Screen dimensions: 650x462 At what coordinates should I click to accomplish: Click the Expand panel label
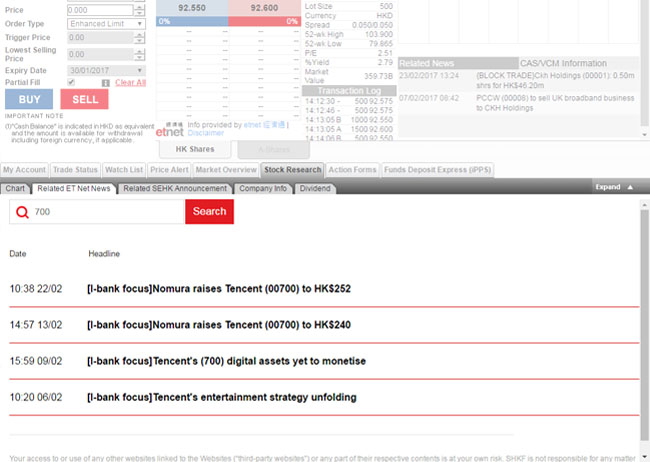click(x=608, y=187)
